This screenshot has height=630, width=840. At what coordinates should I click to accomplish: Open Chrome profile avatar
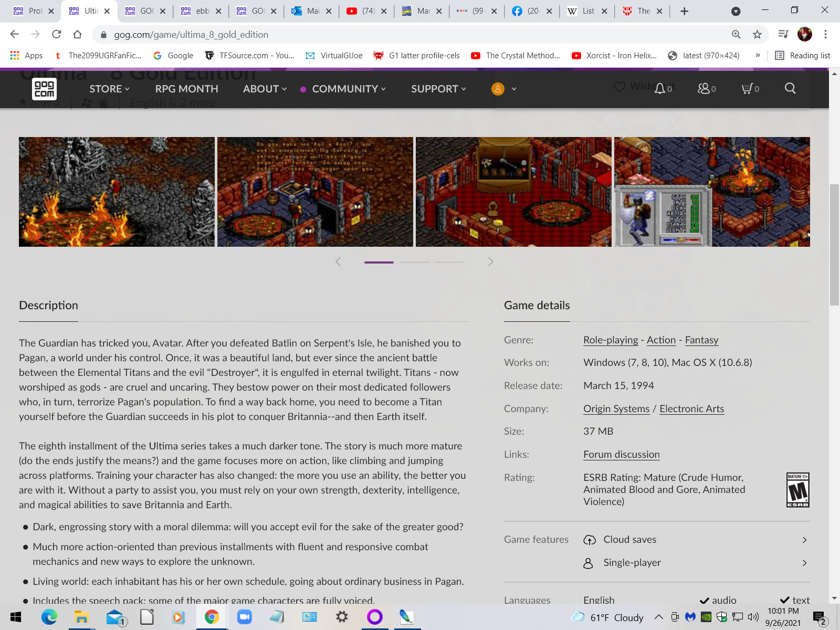coord(804,34)
